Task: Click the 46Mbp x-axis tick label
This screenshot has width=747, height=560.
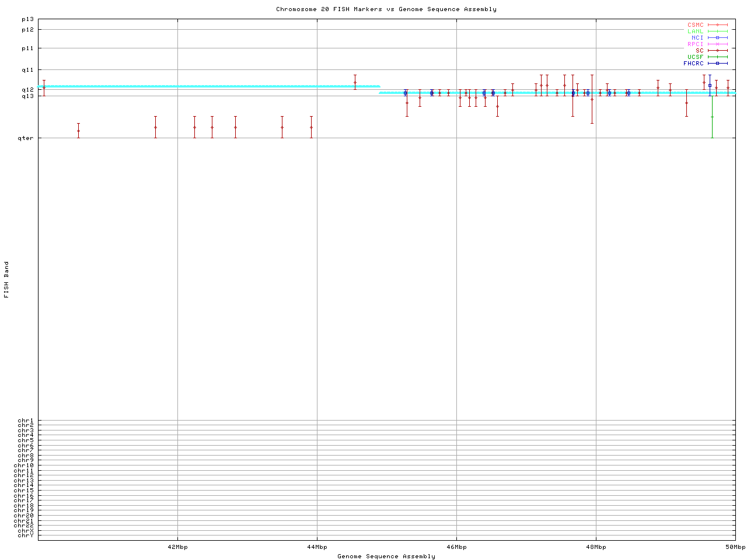Action: 456,547
